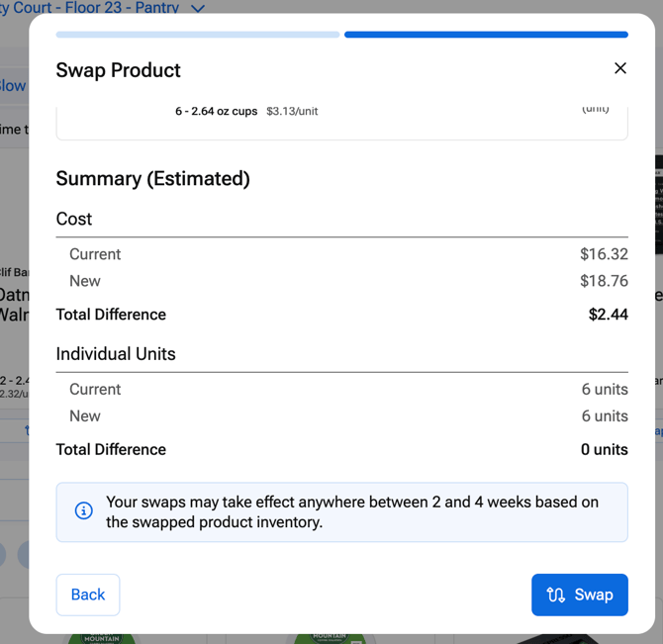Click the swap timing notice text
Image resolution: width=663 pixels, height=644 pixels.
point(351,511)
